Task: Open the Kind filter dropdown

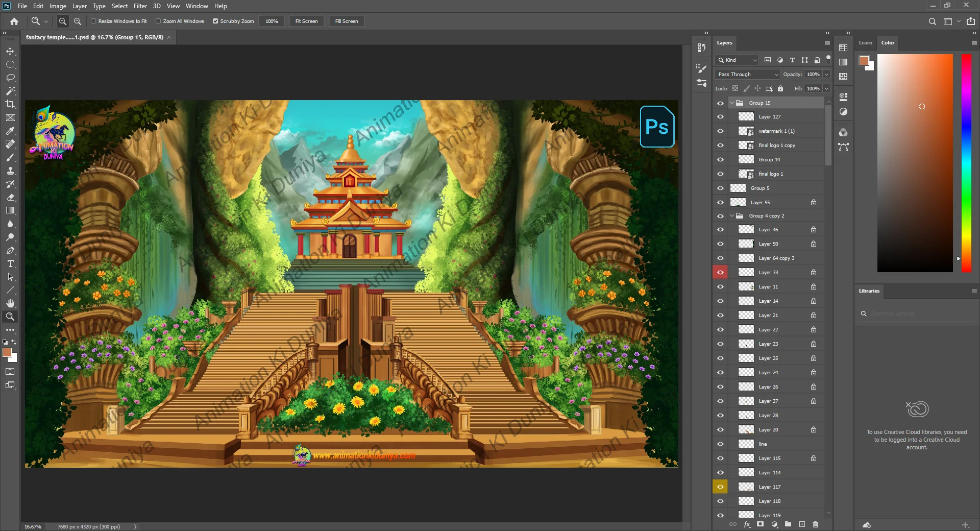Action: [x=737, y=60]
